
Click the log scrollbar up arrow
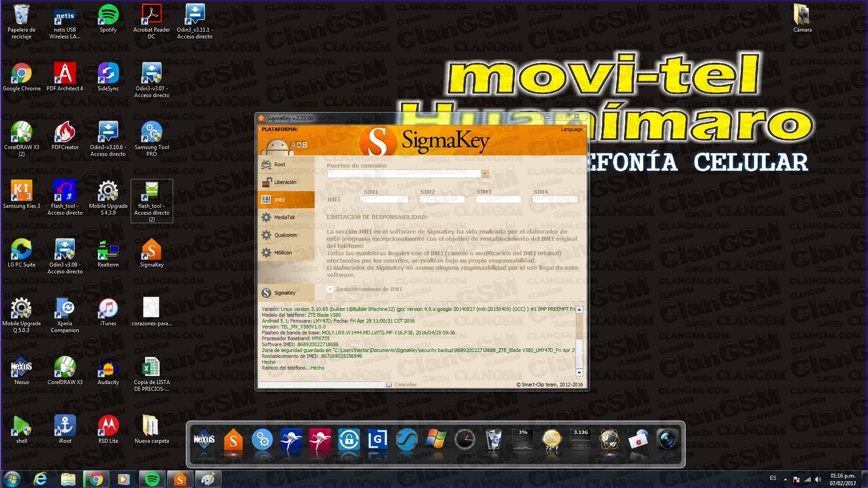pos(579,310)
